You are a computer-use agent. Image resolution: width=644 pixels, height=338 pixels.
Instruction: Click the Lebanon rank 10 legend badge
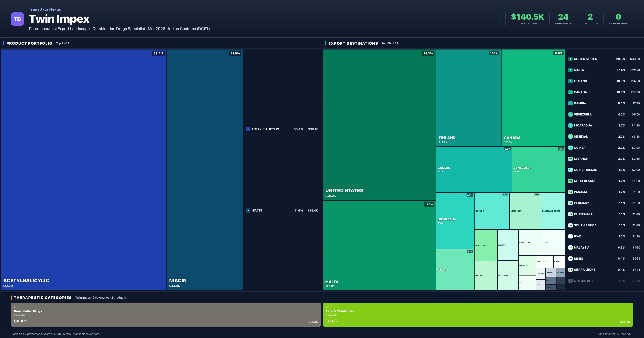click(x=570, y=159)
